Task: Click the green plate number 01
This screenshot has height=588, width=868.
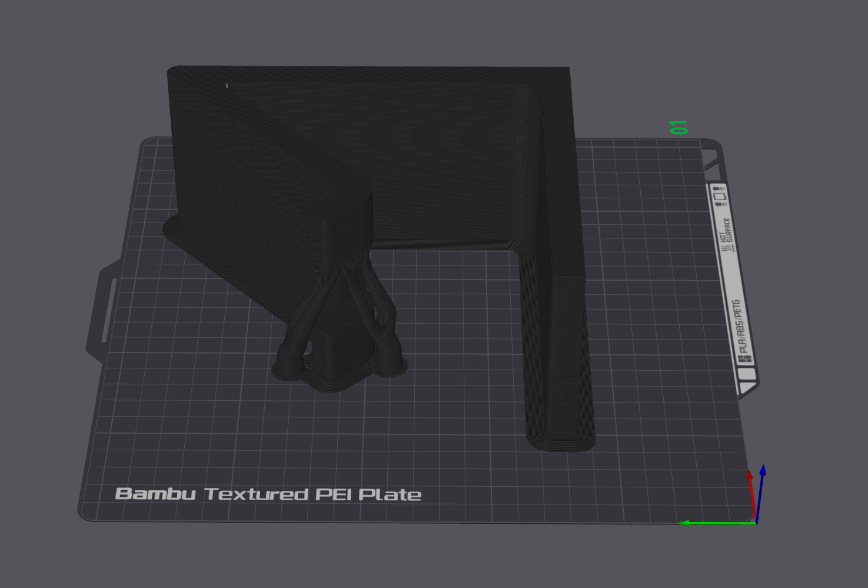Action: [679, 127]
